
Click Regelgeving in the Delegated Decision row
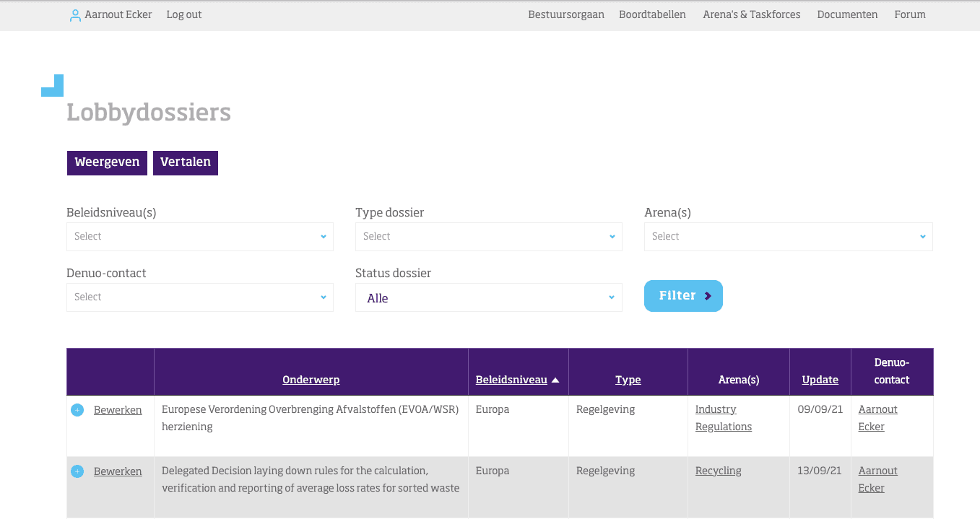(606, 471)
